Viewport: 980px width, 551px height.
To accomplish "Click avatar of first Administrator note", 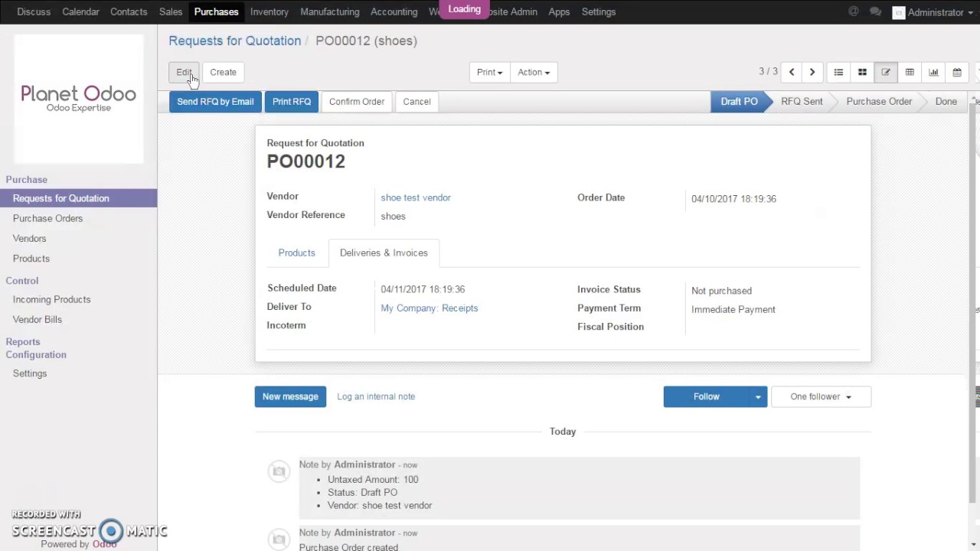I will (x=279, y=471).
